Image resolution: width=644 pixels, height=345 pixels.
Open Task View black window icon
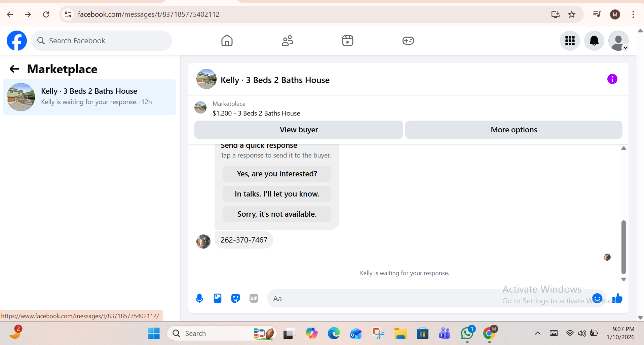(289, 333)
